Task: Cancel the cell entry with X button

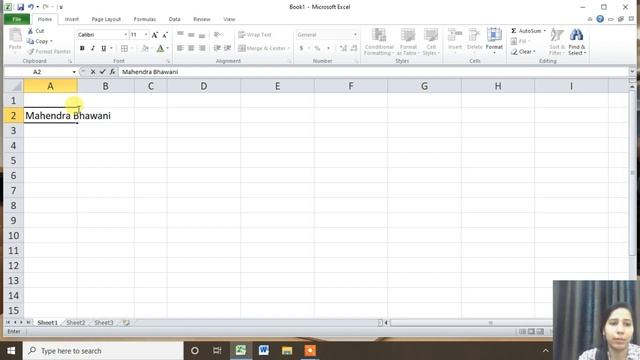Action: pos(93,72)
